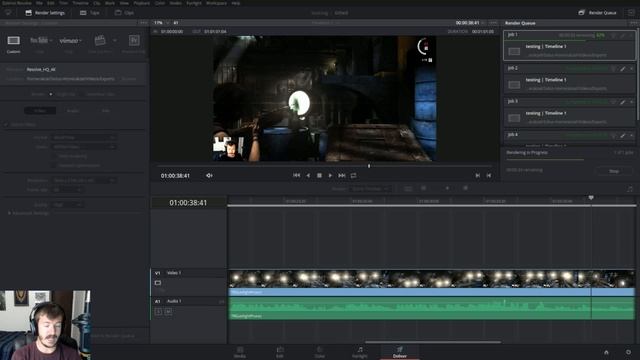Open the Quality dropdown
The image size is (640, 360).
click(68, 204)
